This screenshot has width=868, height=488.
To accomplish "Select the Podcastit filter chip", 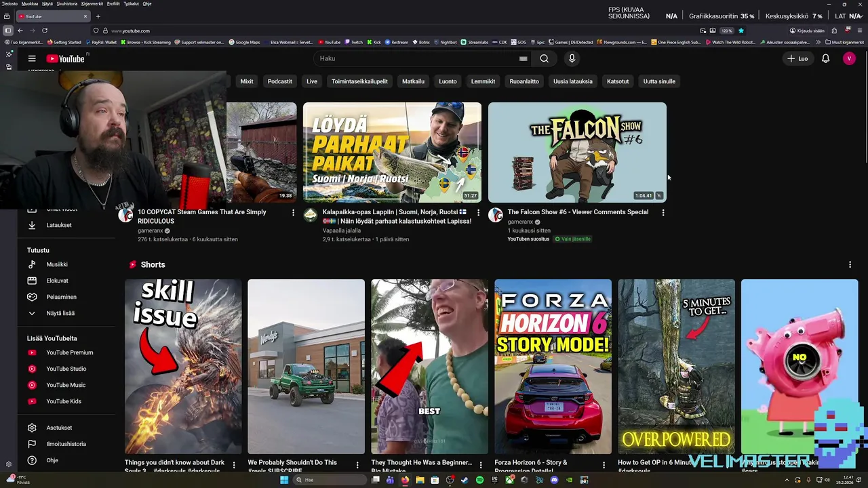I will (279, 81).
